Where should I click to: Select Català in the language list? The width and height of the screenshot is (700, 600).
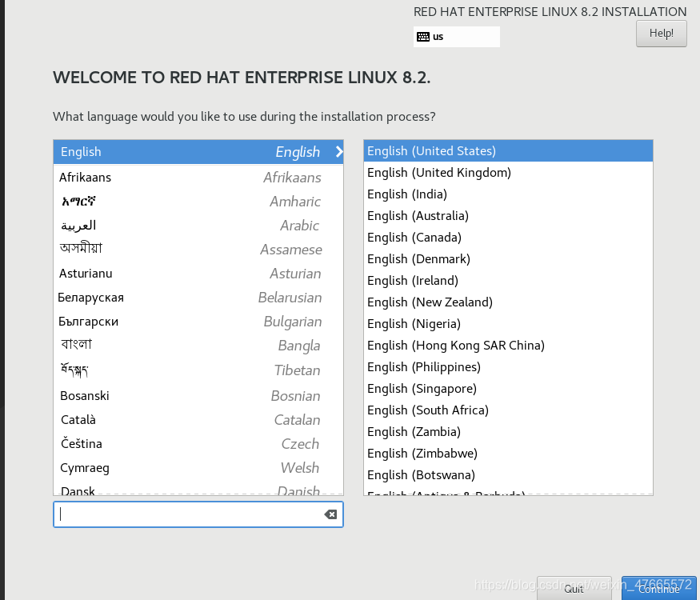coord(198,420)
